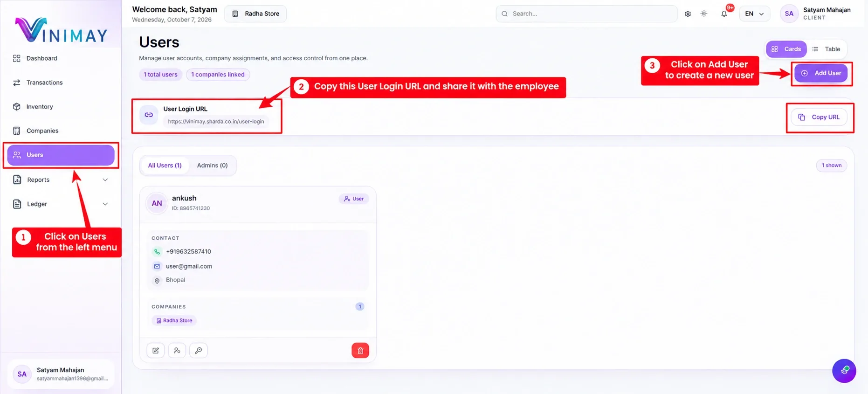Screen dimensions: 868x394
Task: Click the phone icon next to +919632587410
Action: (x=157, y=252)
